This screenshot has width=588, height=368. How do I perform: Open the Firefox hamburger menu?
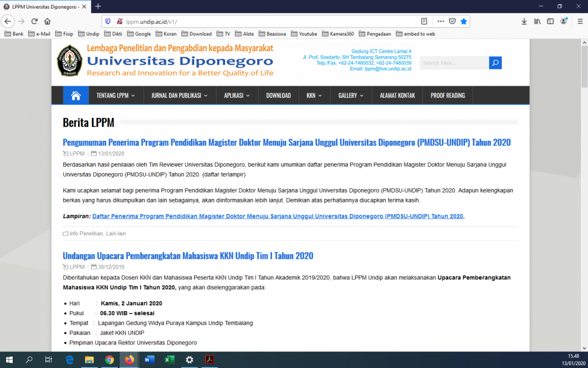click(578, 21)
